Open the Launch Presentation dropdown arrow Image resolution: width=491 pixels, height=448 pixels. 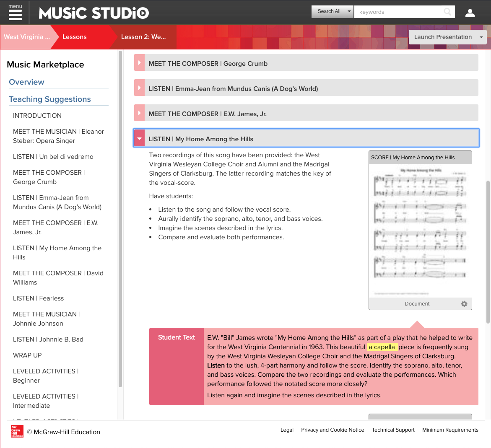[x=481, y=37]
